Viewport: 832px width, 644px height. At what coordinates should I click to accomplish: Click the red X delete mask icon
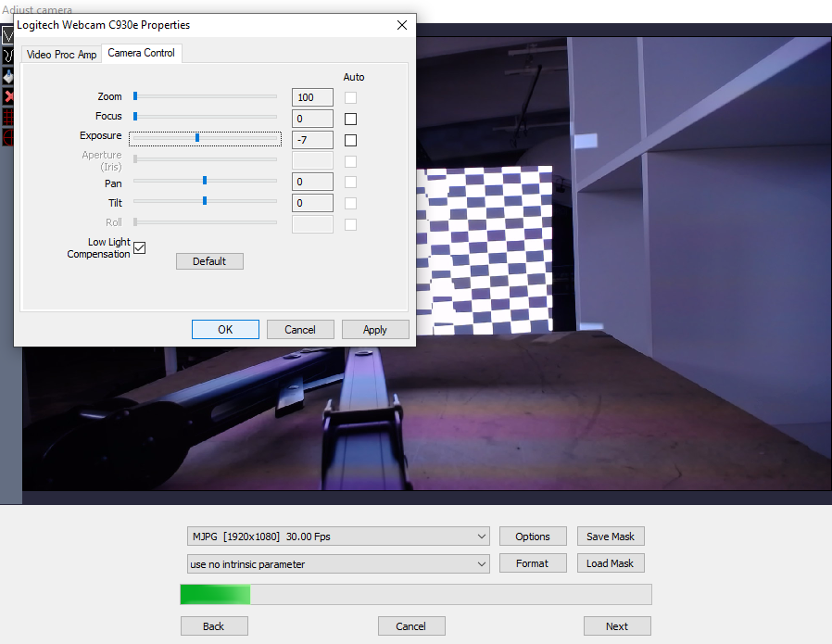[x=7, y=96]
